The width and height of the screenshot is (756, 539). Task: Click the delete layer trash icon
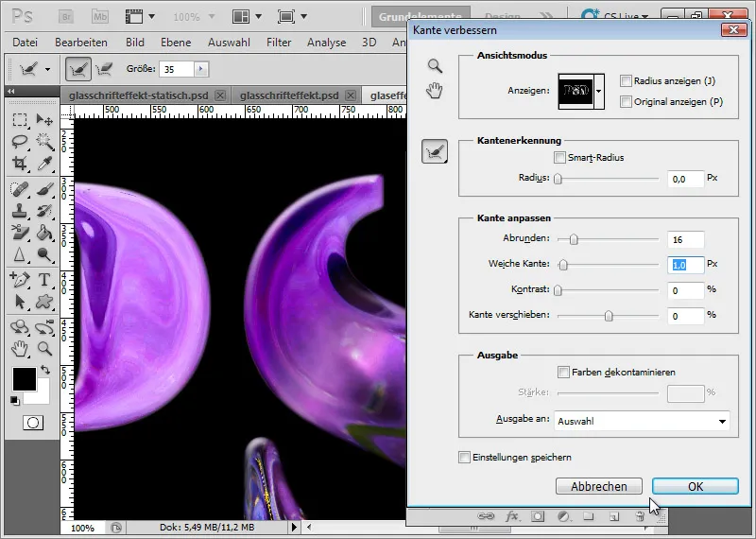pyautogui.click(x=640, y=517)
